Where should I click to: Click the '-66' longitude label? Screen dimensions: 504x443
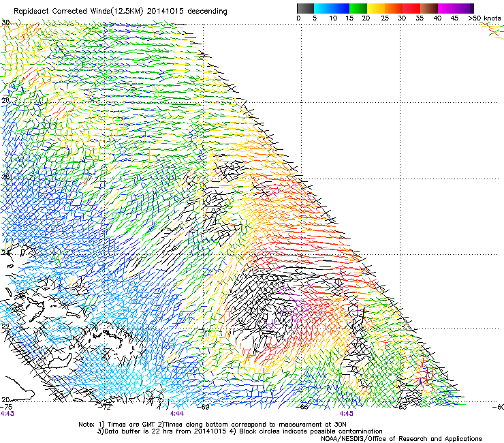[302, 407]
